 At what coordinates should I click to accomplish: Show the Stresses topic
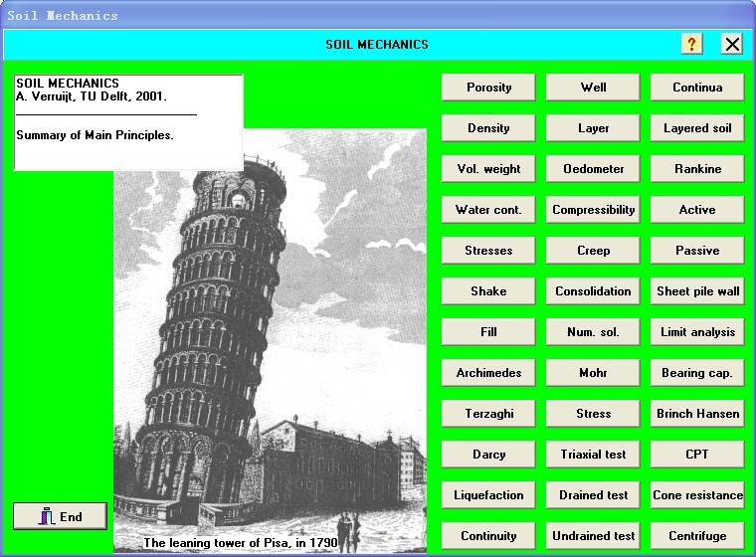click(488, 251)
